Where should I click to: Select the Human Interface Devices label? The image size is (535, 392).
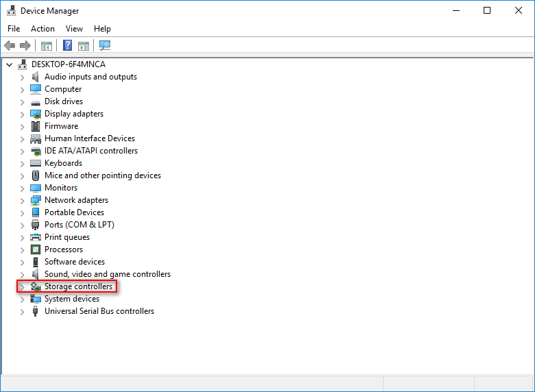tap(90, 138)
